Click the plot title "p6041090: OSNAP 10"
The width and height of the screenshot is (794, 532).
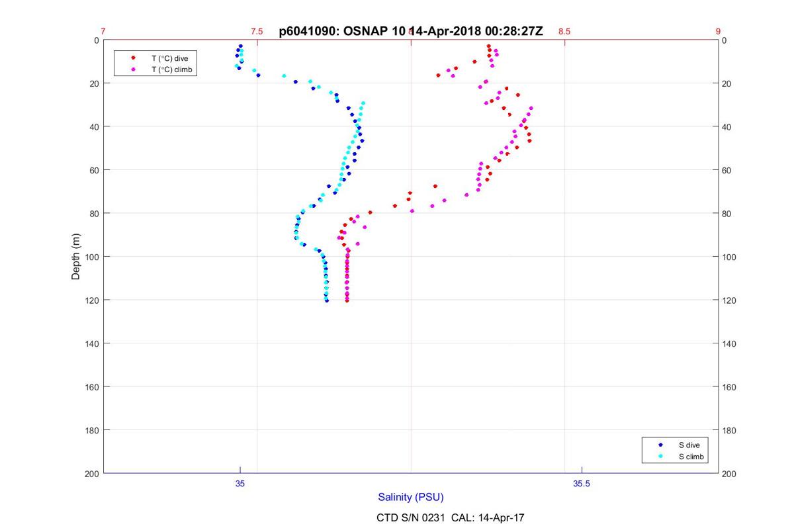[341, 31]
